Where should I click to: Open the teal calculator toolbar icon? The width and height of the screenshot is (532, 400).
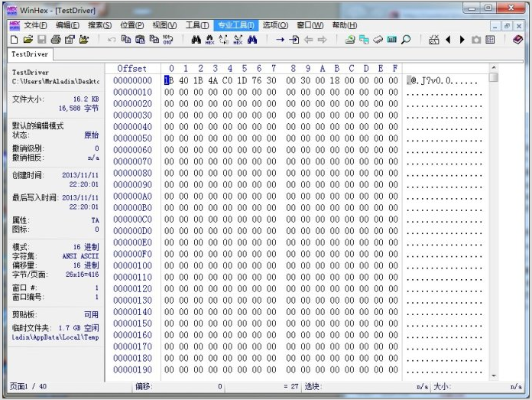[x=392, y=40]
